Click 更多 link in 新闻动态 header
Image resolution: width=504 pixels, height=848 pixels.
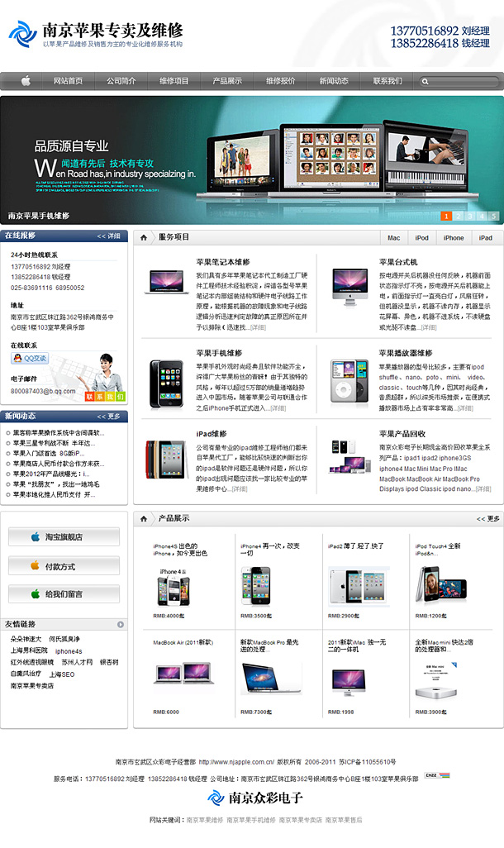click(x=109, y=417)
